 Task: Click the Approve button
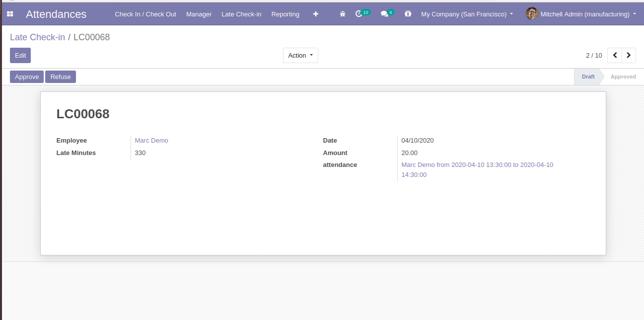pyautogui.click(x=27, y=77)
